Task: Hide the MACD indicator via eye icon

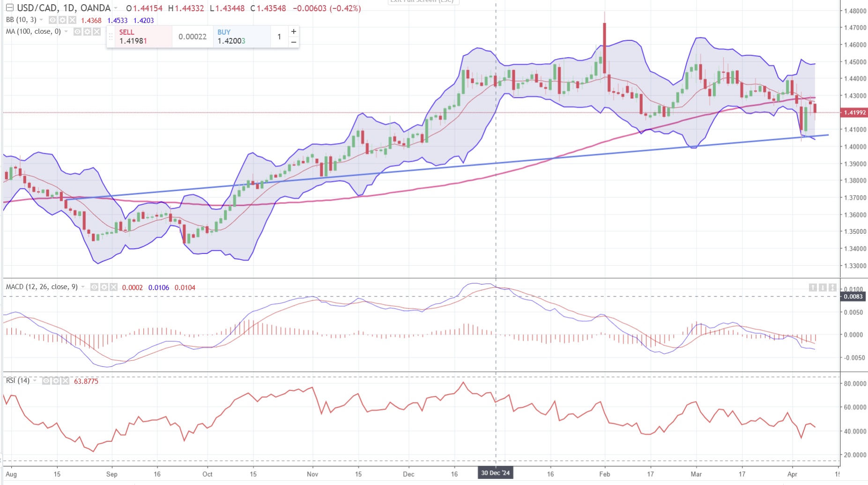Action: click(x=95, y=287)
